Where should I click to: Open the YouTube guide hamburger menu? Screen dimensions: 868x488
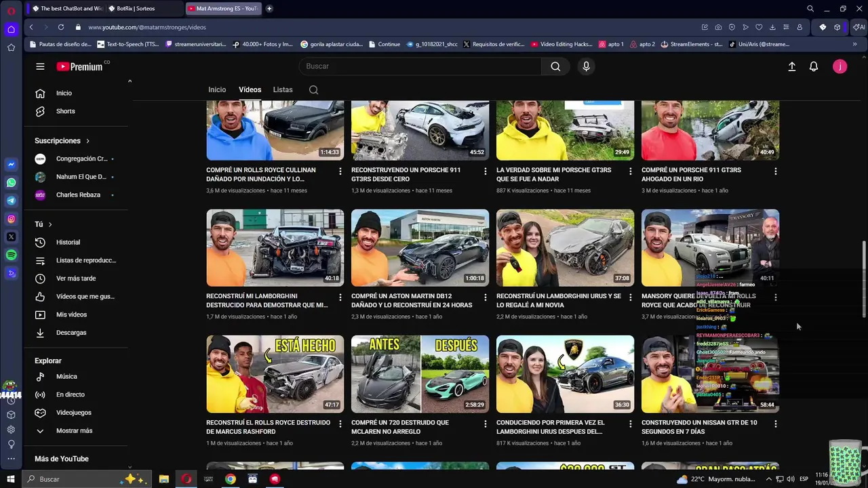pos(40,66)
